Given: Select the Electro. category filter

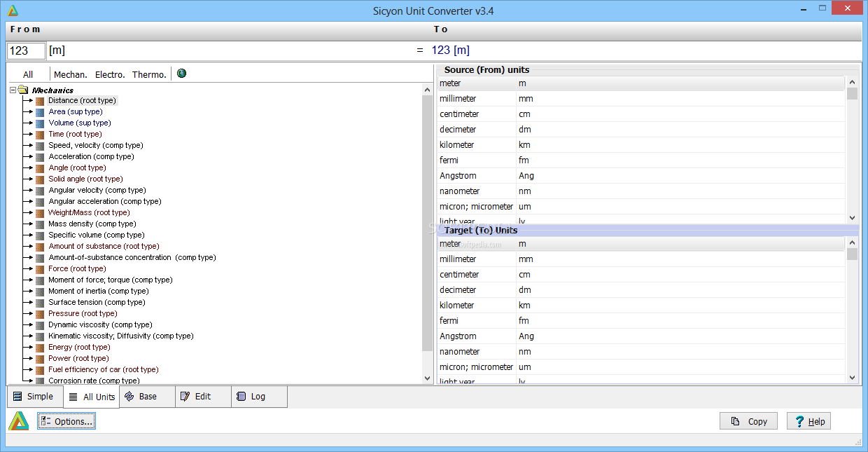Looking at the screenshot, I should [110, 74].
